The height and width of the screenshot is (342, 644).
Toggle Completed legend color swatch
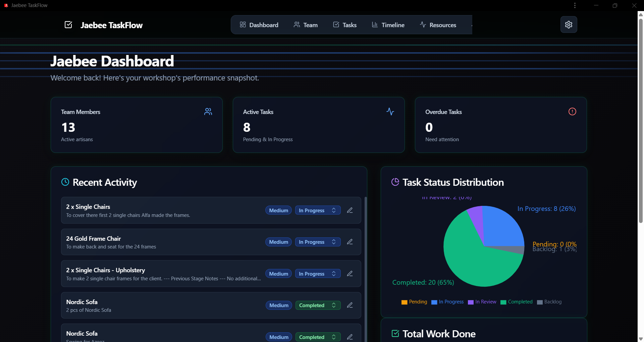tap(503, 302)
